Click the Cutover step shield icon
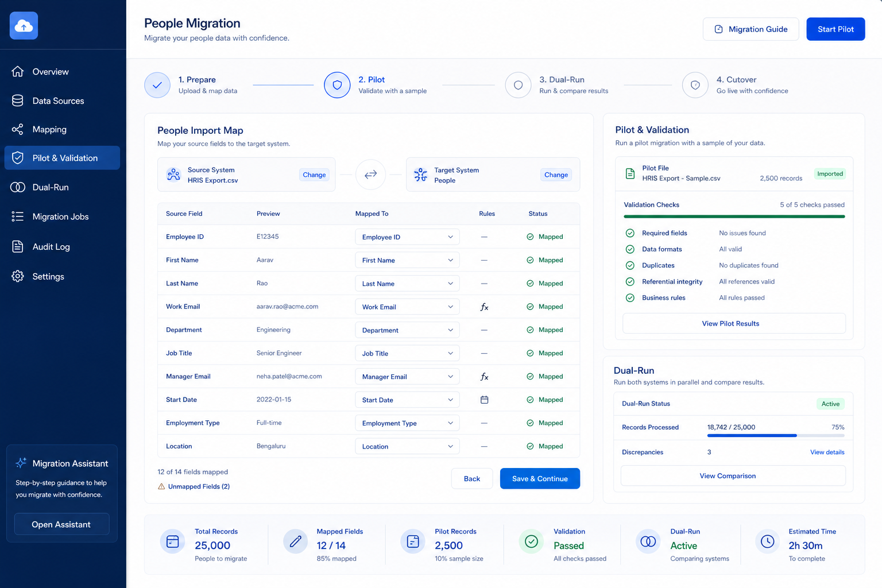Image resolution: width=882 pixels, height=588 pixels. 695,85
